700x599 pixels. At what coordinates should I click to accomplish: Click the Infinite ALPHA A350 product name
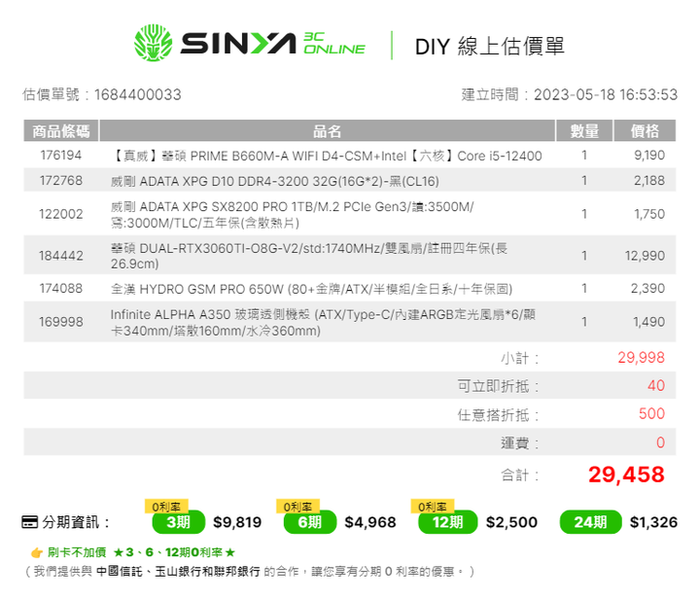323,322
